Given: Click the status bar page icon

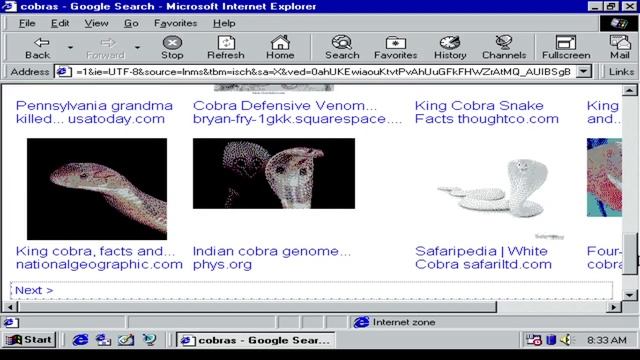Looking at the screenshot, I should pyautogui.click(x=11, y=322).
